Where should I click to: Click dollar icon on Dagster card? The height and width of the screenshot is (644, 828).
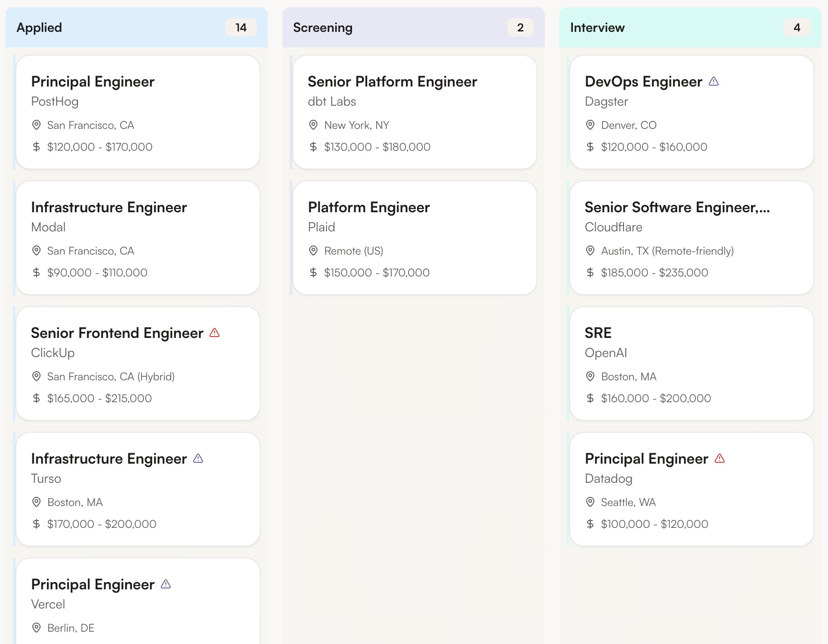pos(590,147)
